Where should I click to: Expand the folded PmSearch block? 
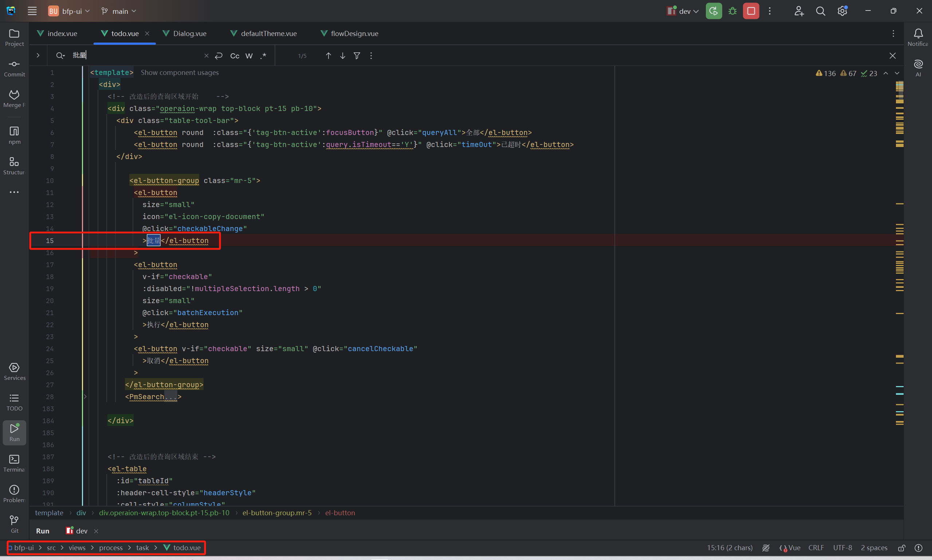pos(85,397)
